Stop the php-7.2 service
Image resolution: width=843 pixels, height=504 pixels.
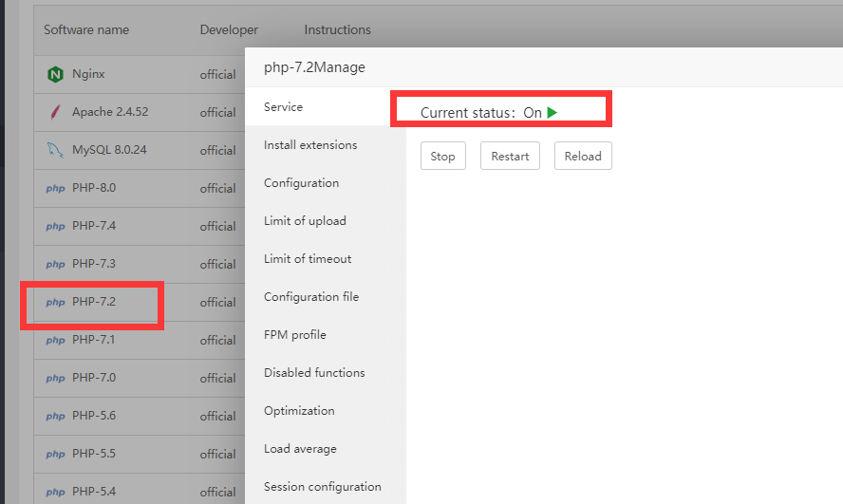pos(442,157)
